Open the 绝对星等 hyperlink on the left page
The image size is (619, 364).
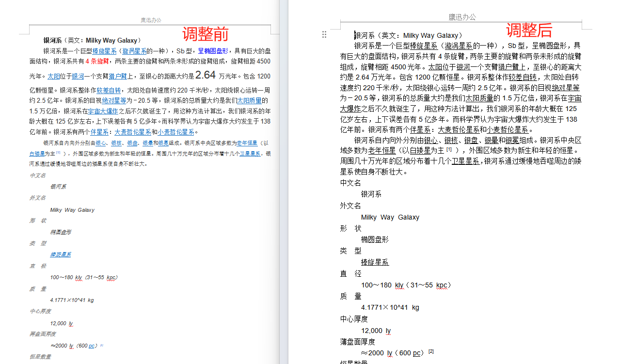[114, 101]
